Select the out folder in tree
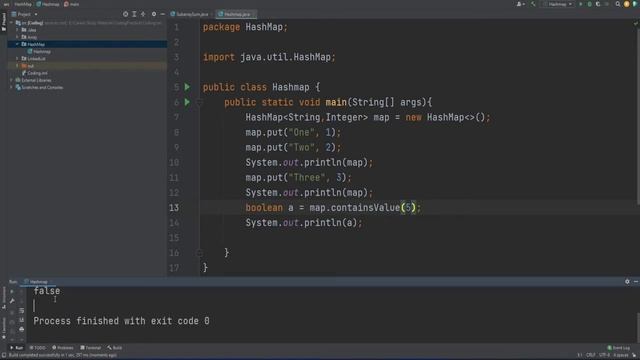640x360 pixels. click(87, 66)
